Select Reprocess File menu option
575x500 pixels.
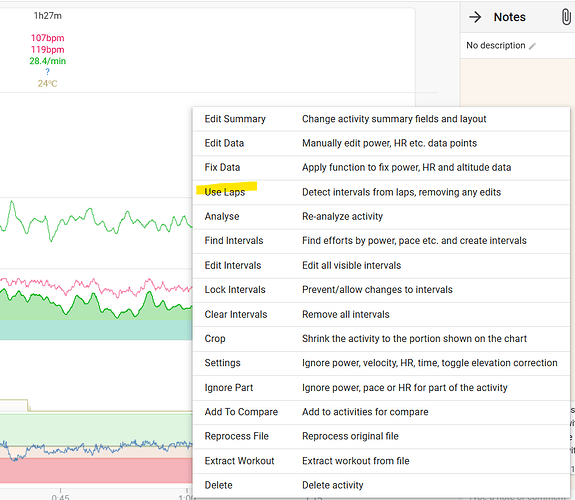coord(381,436)
